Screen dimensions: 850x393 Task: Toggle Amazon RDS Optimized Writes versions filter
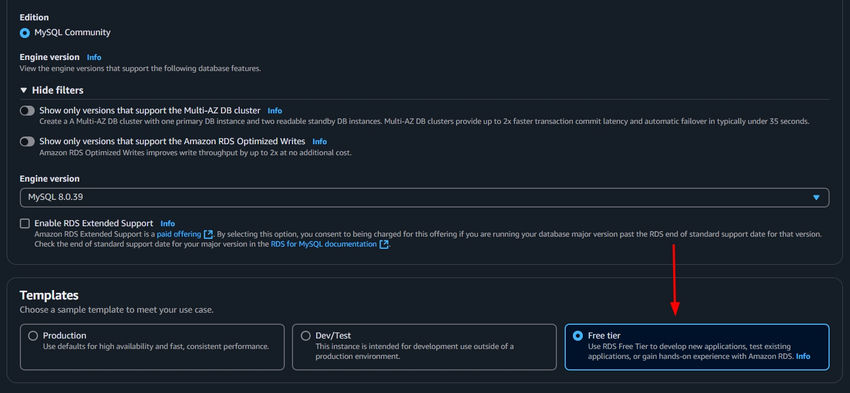(27, 141)
